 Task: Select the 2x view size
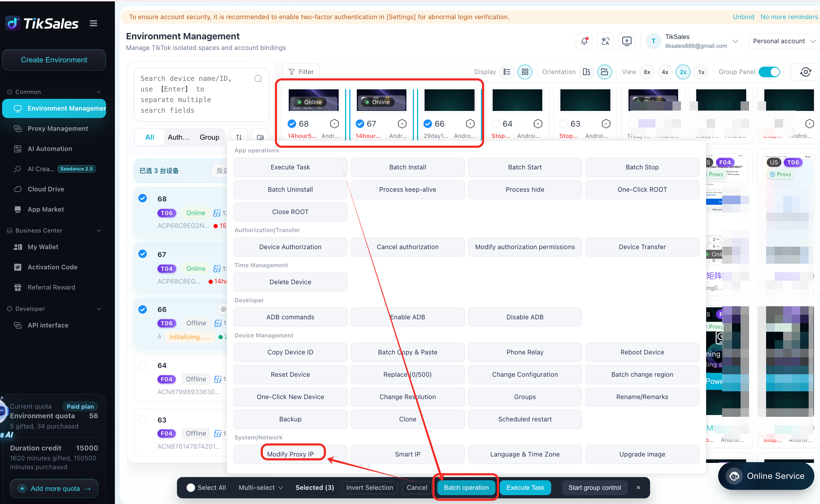[683, 72]
